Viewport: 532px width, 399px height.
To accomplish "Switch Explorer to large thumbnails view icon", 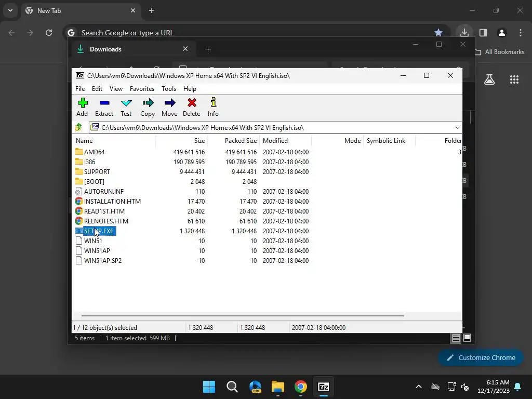I will [x=467, y=338].
